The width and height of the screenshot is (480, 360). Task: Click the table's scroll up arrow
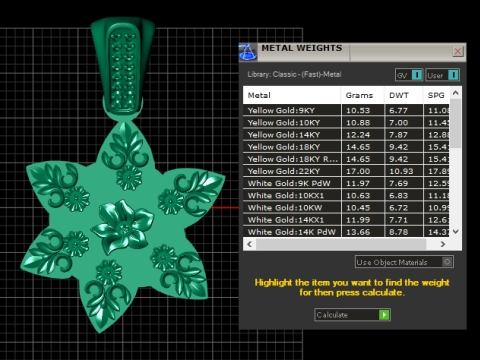tap(456, 93)
